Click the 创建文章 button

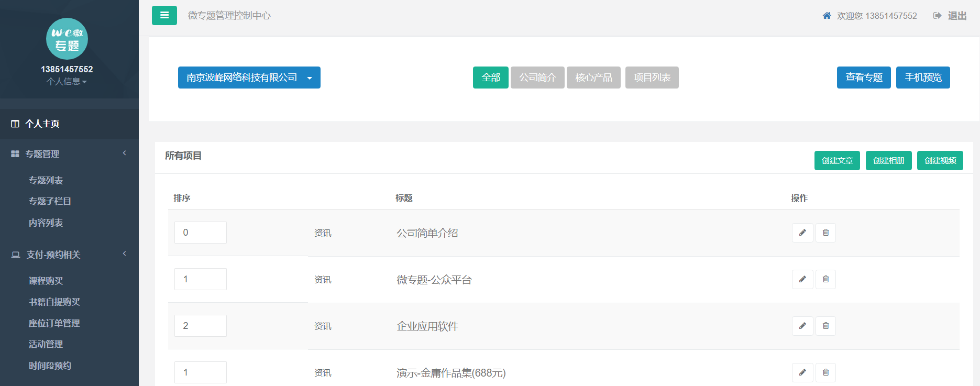click(x=836, y=161)
